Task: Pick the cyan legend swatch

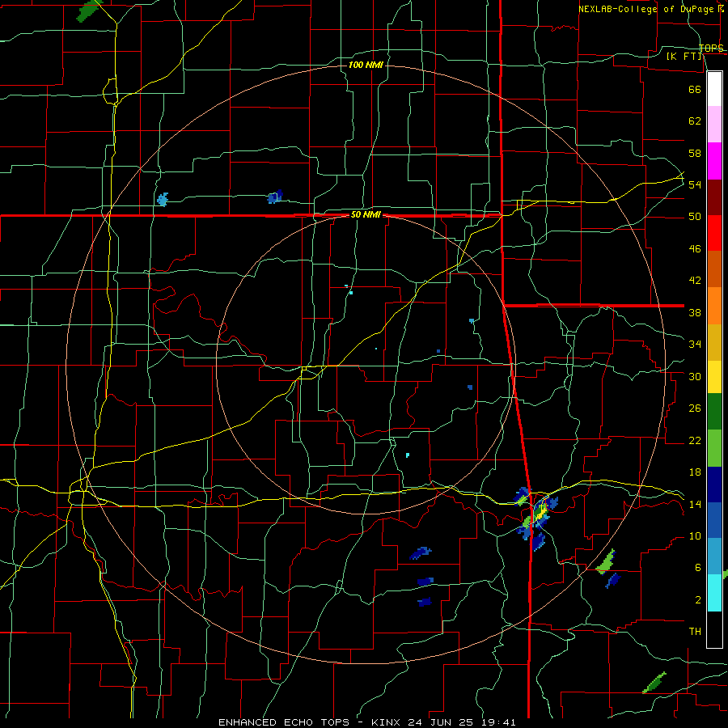Action: (714, 593)
